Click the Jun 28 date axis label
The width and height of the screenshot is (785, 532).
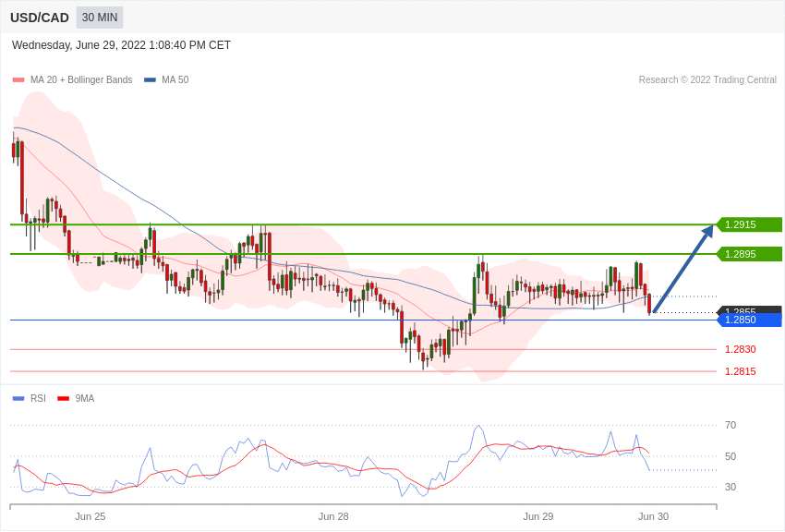333,516
